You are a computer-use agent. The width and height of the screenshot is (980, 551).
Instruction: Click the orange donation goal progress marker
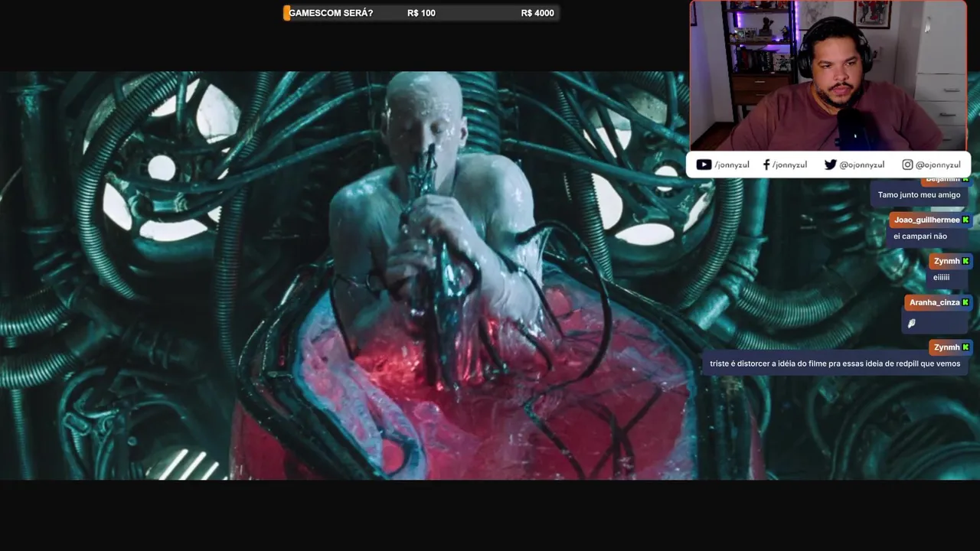287,13
